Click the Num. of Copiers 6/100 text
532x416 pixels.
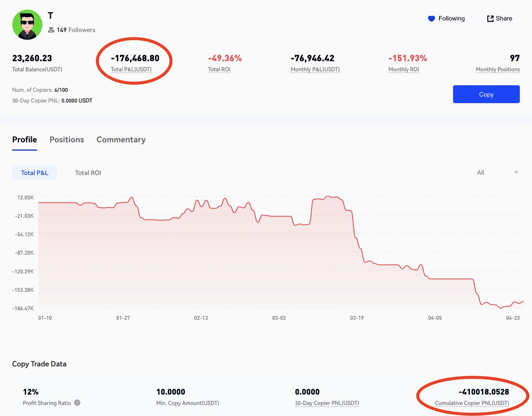40,90
